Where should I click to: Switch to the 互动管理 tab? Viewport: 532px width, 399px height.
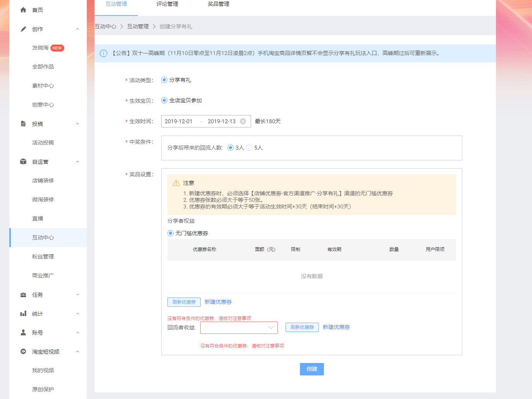(116, 4)
